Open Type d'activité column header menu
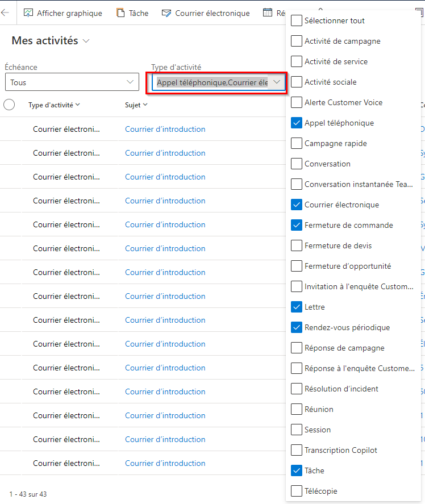This screenshot has height=504, width=425. coord(54,105)
